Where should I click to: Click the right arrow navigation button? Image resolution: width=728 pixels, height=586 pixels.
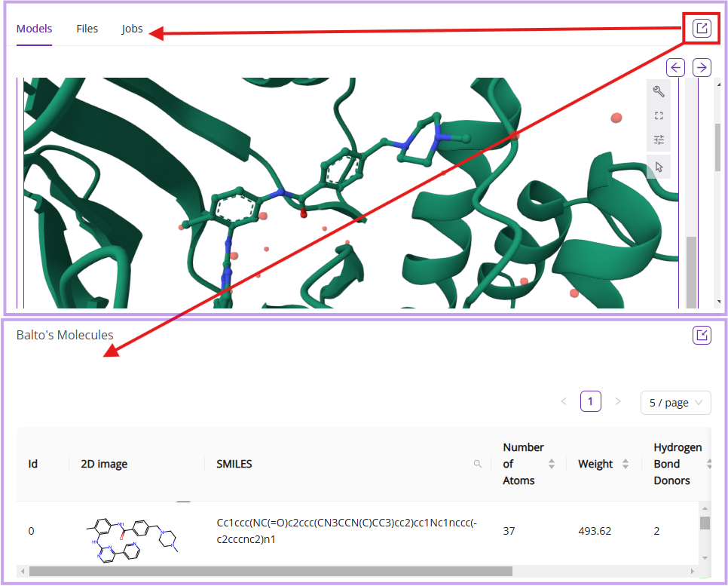tap(702, 67)
